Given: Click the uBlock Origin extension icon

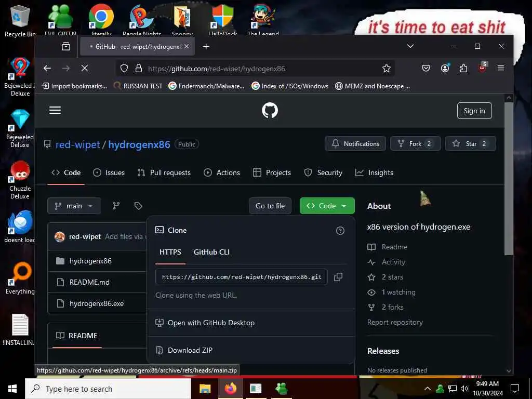Looking at the screenshot, I should [482, 68].
